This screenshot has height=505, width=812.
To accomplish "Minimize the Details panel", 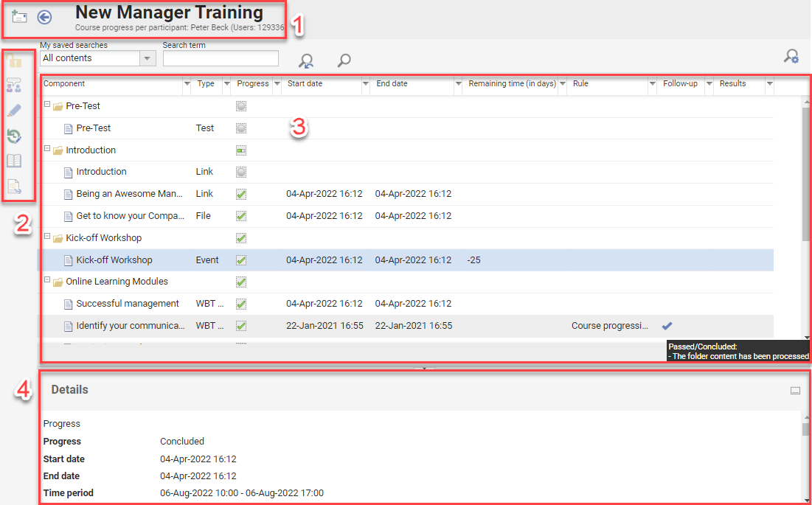I will tap(795, 390).
